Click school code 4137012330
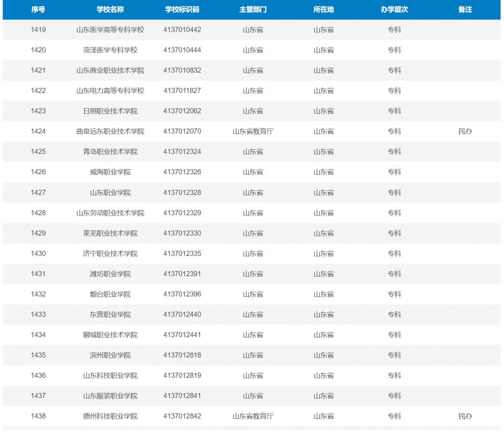 (182, 233)
